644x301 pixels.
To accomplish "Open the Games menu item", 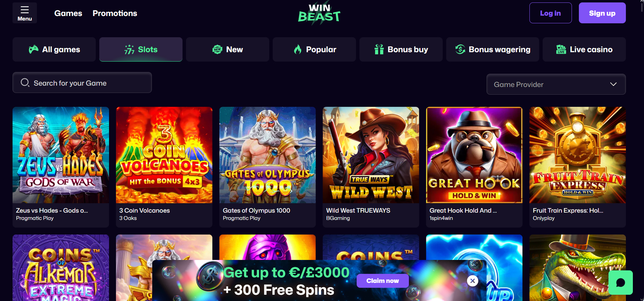I will tap(68, 13).
